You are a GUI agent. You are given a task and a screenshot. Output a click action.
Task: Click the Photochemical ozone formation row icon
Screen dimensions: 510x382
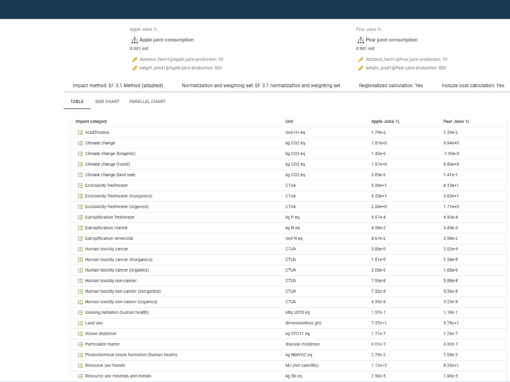[80, 355]
